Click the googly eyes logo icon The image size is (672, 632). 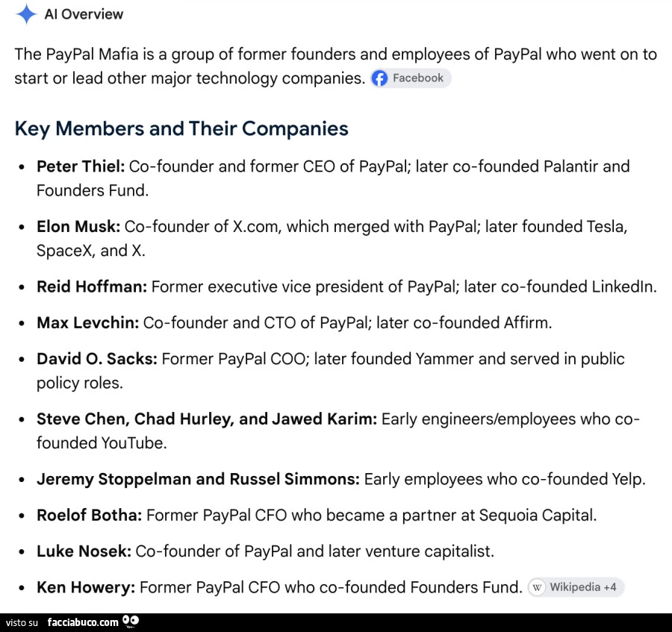coord(130,622)
